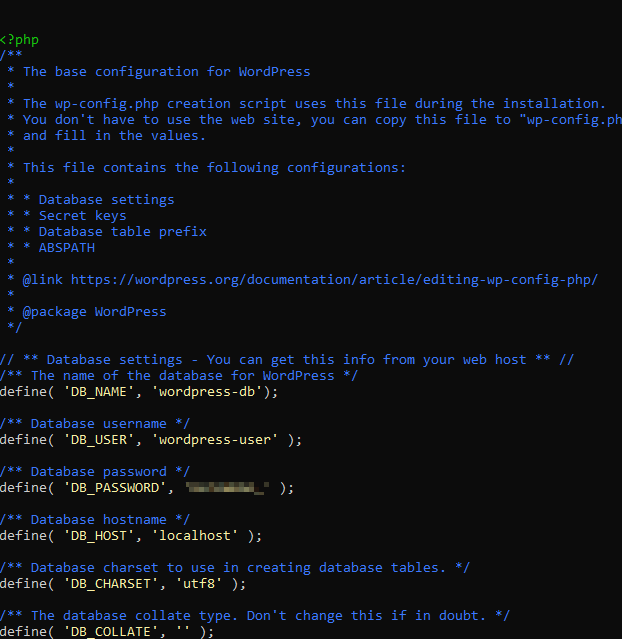Click the 'Database table prefix' bullet line

click(122, 231)
